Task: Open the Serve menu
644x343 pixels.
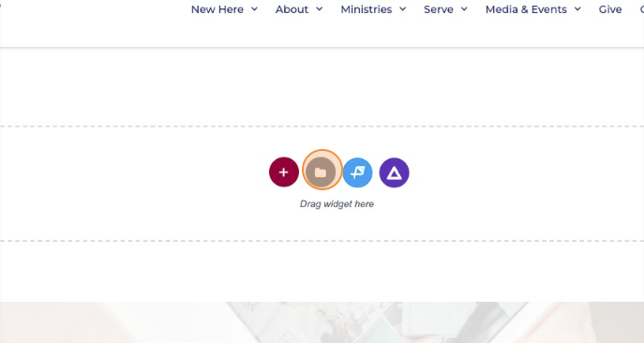Action: click(x=439, y=9)
